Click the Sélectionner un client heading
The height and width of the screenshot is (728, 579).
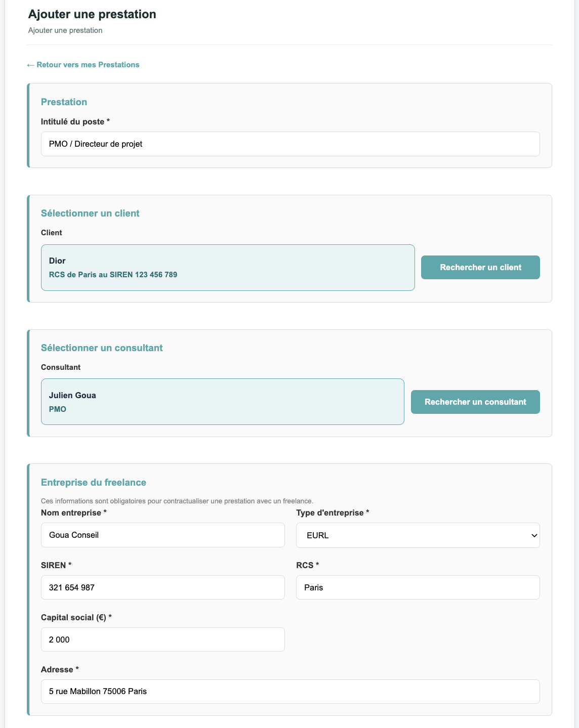(x=90, y=213)
